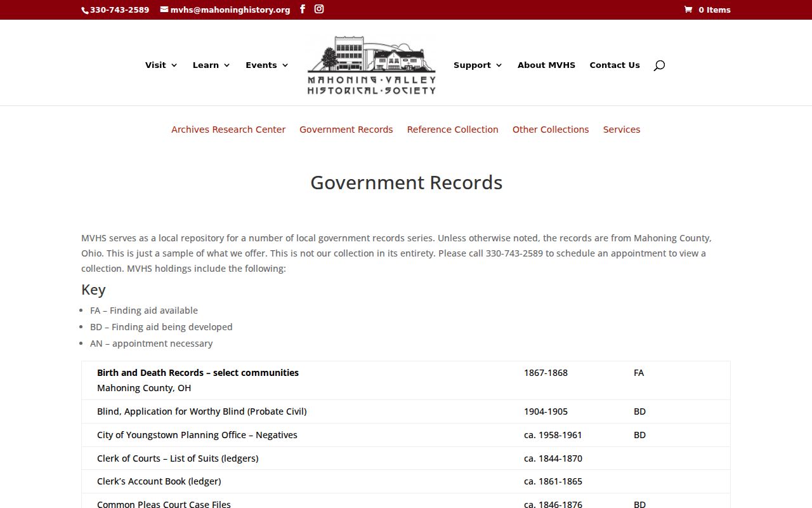Open the Instagram icon link
This screenshot has width=812, height=508.
tap(319, 9)
